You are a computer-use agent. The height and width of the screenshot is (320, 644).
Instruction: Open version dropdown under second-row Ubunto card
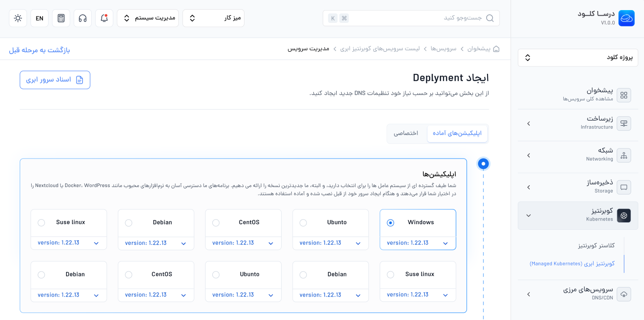pyautogui.click(x=243, y=295)
